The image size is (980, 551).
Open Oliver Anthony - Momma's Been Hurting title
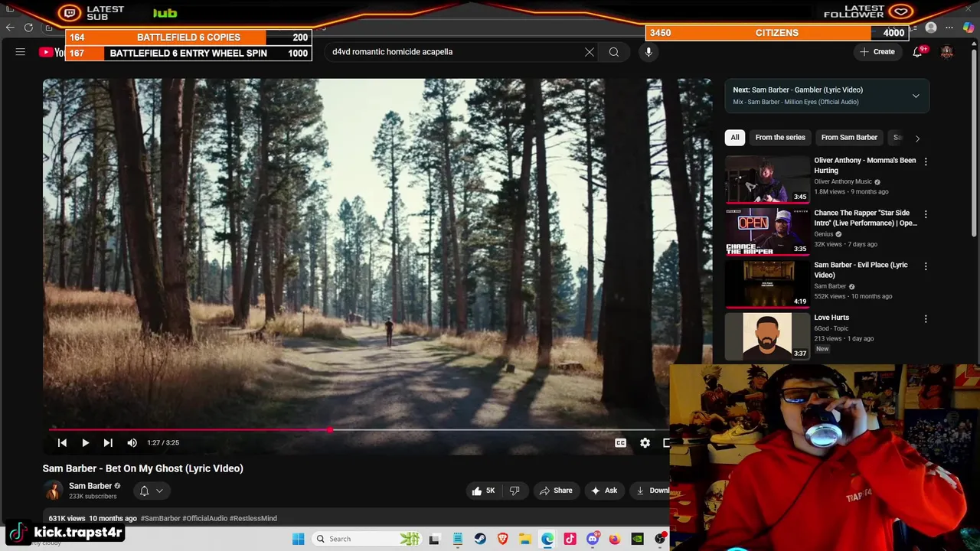tap(864, 165)
